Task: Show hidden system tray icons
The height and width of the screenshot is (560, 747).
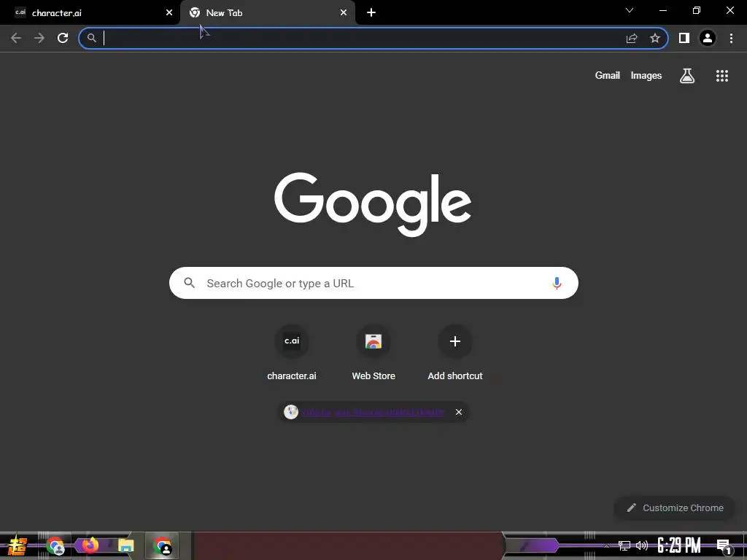Action: (606, 545)
